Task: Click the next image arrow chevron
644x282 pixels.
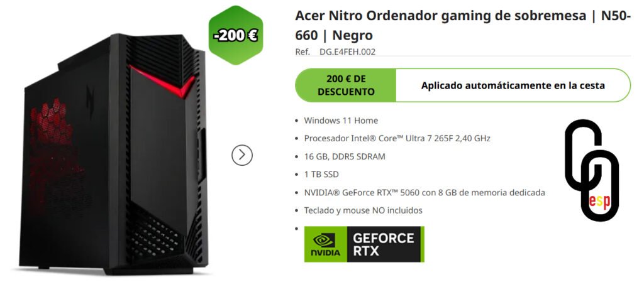Action: click(242, 155)
